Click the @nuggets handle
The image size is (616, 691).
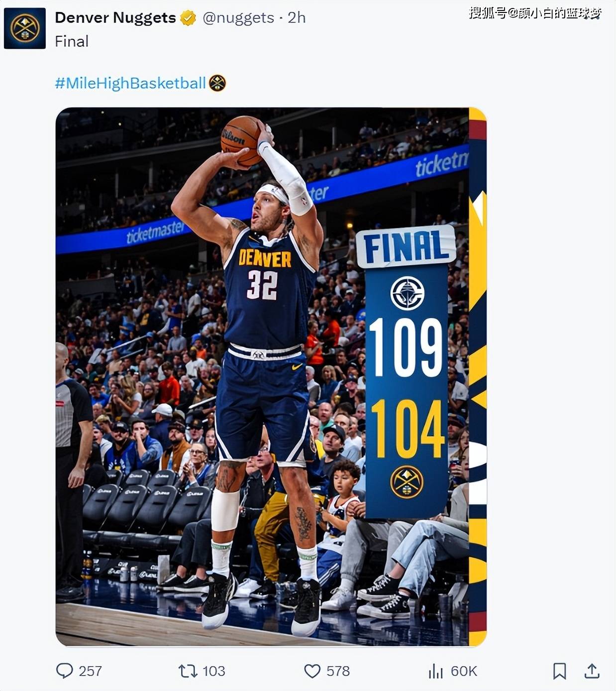point(238,18)
